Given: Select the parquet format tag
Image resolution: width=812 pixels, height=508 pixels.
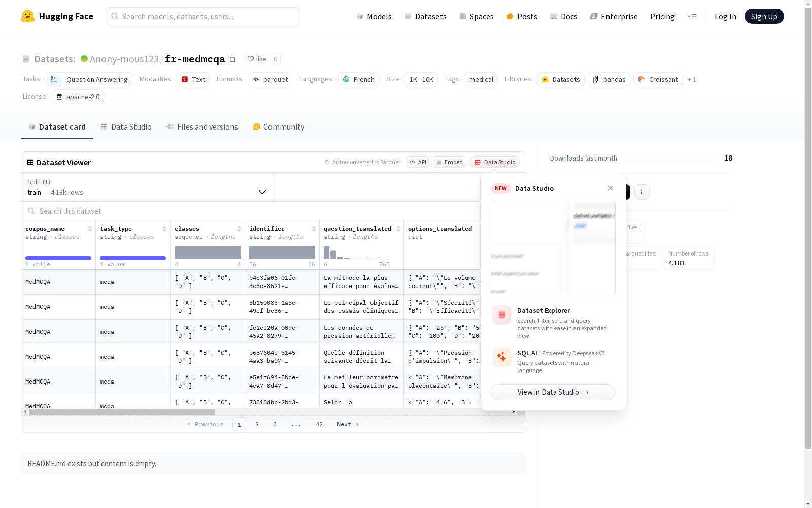Looking at the screenshot, I should (x=270, y=79).
